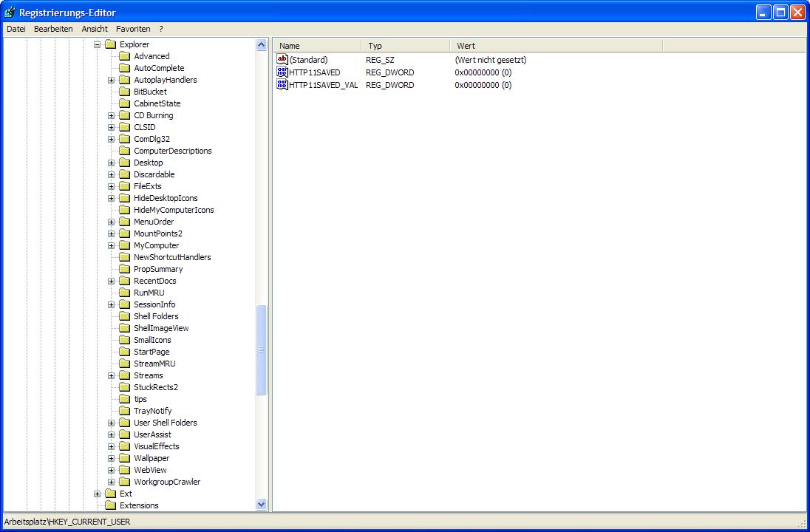Select the WebView key
Screen dimensions: 810x532
pos(150,470)
